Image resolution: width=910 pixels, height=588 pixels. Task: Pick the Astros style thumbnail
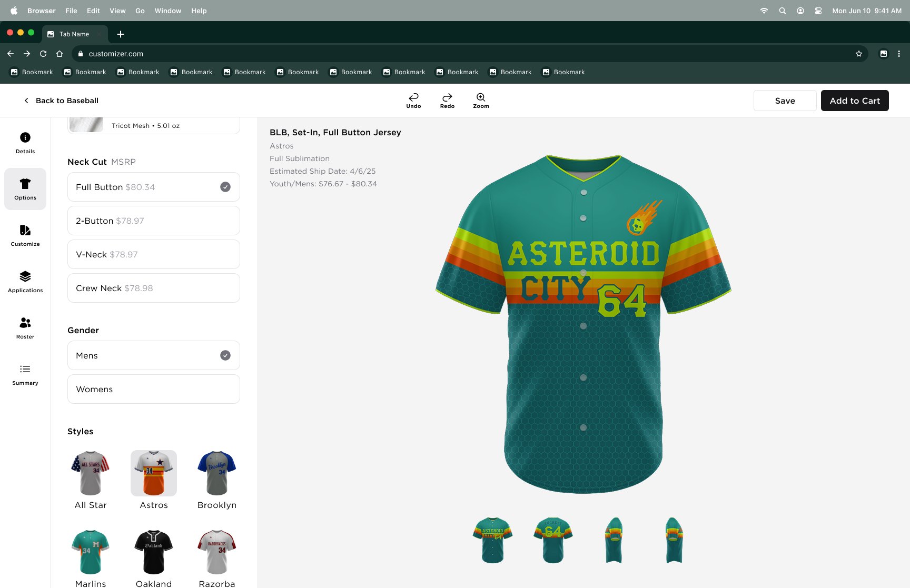tap(154, 473)
